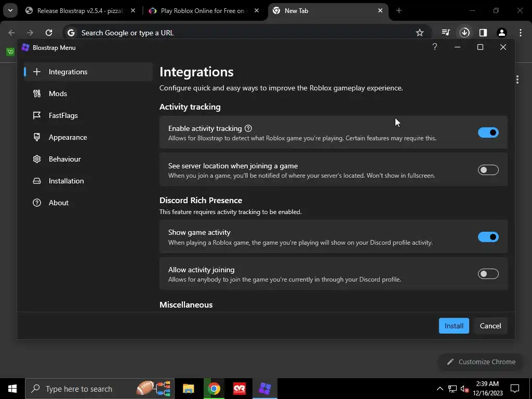Image resolution: width=532 pixels, height=399 pixels.
Task: Reload the page in Chrome
Action: coord(49,33)
